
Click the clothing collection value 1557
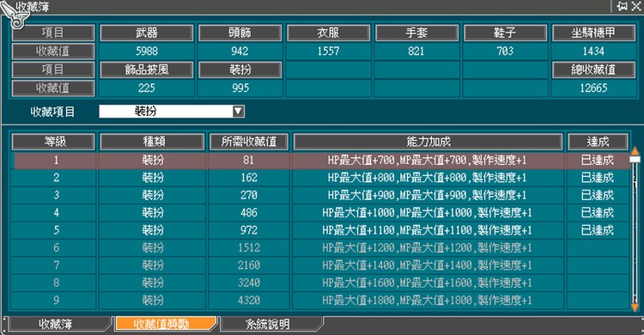pyautogui.click(x=328, y=52)
